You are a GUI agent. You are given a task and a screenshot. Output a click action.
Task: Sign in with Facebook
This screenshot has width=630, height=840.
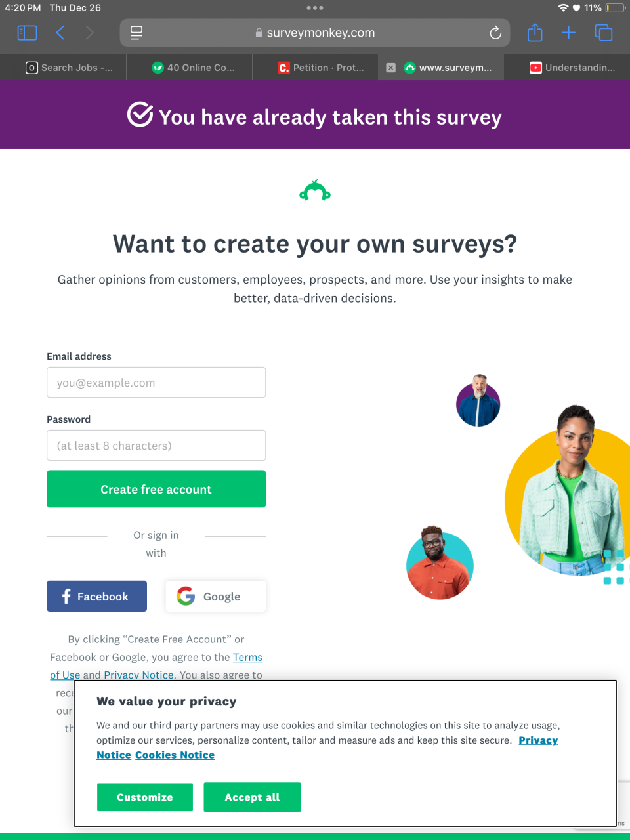tap(96, 597)
